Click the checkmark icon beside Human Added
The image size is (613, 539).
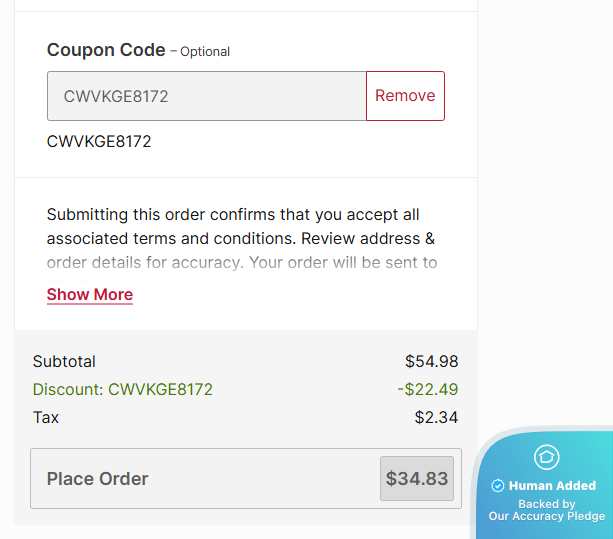[x=498, y=486]
